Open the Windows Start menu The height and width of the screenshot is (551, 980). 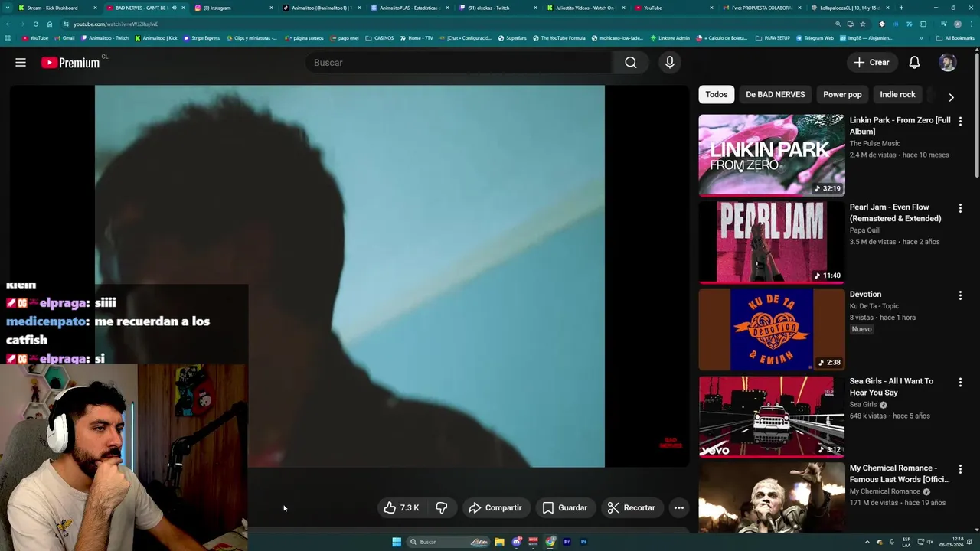coord(397,542)
